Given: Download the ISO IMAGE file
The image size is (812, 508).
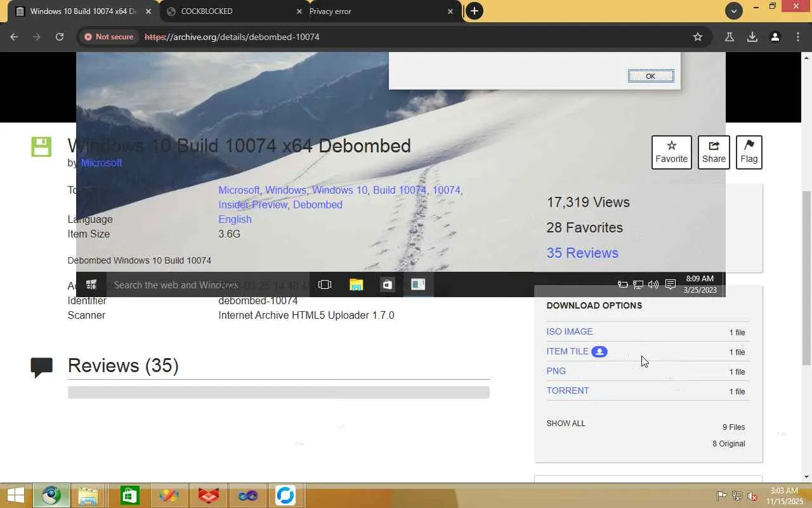Looking at the screenshot, I should click(570, 331).
